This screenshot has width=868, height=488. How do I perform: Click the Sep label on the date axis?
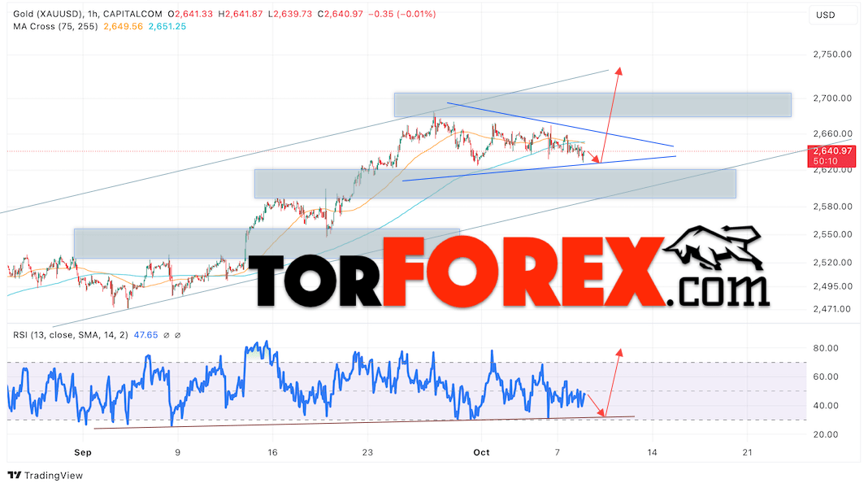(81, 452)
